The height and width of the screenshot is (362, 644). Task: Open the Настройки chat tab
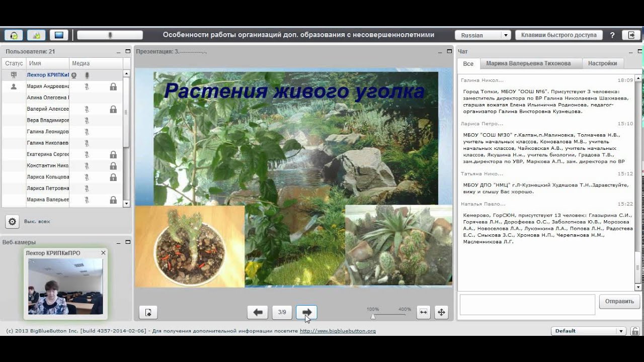tap(603, 63)
